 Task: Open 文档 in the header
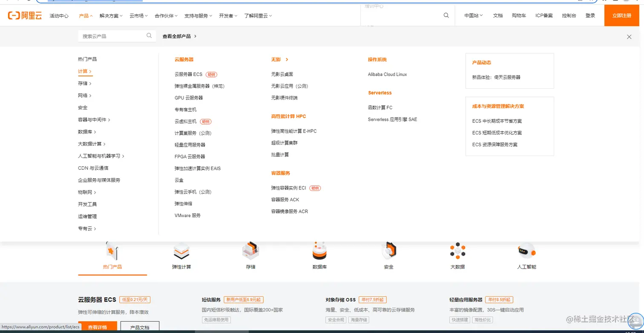[498, 16]
